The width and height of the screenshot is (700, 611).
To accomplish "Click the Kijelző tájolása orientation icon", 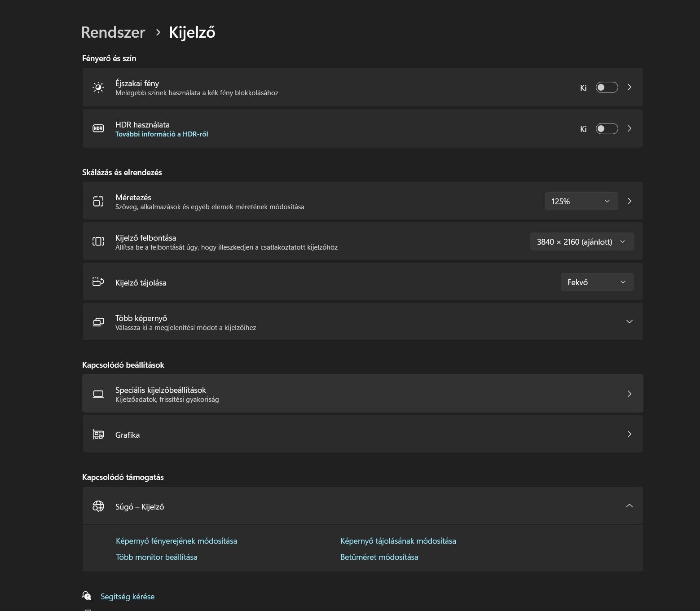I will [x=98, y=282].
